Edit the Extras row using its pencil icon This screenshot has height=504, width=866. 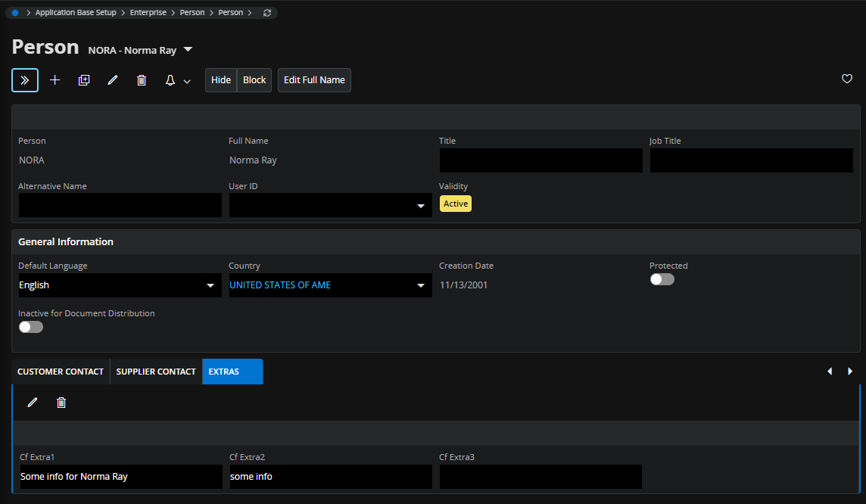point(32,402)
